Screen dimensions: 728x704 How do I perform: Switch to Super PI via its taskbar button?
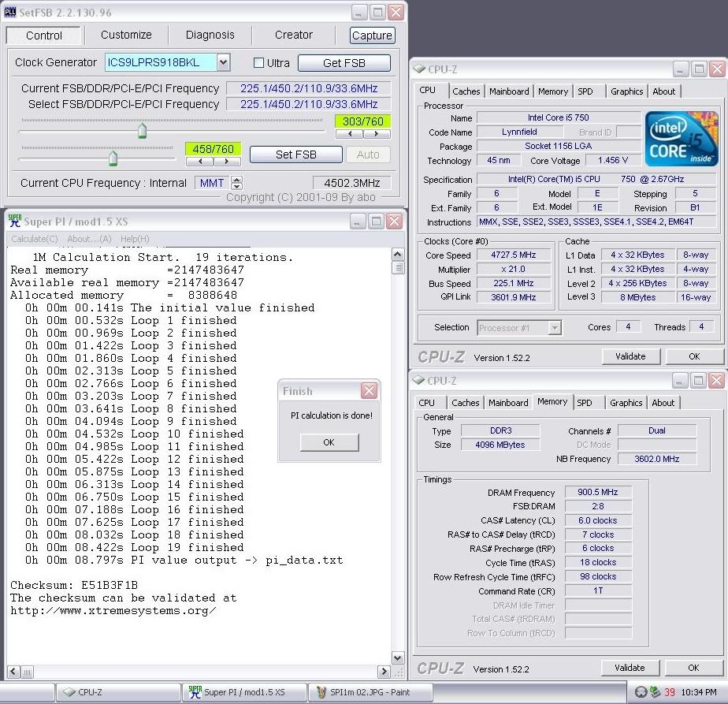click(244, 692)
